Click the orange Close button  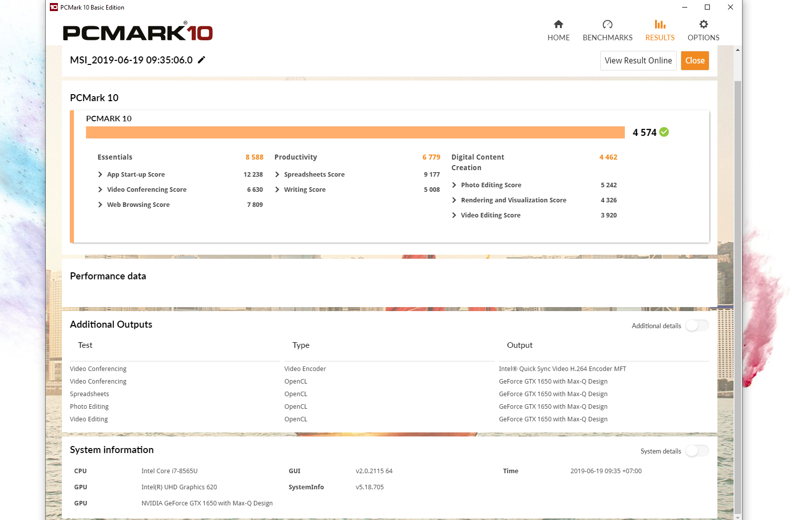(695, 60)
